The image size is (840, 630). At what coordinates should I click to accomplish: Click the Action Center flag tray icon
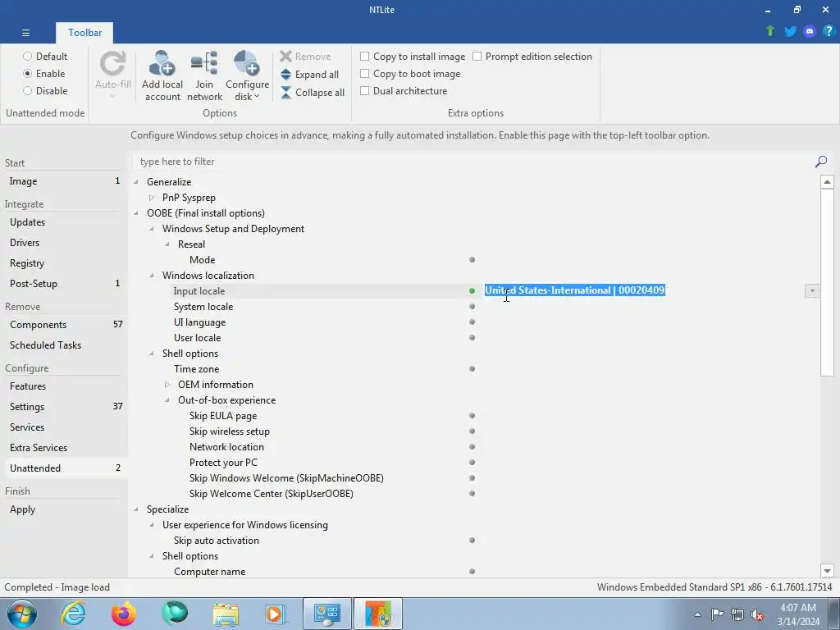coord(717,614)
